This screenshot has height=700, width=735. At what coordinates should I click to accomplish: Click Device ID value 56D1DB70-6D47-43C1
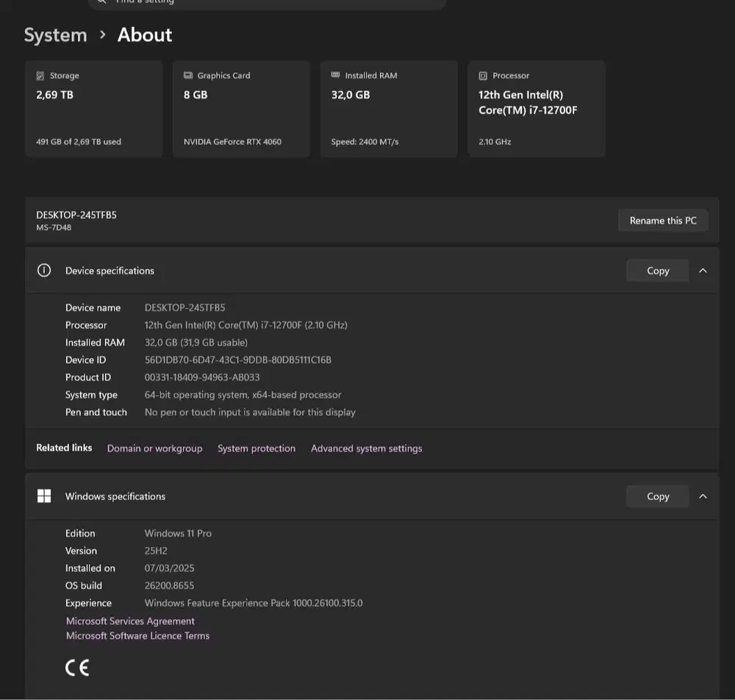coord(238,360)
